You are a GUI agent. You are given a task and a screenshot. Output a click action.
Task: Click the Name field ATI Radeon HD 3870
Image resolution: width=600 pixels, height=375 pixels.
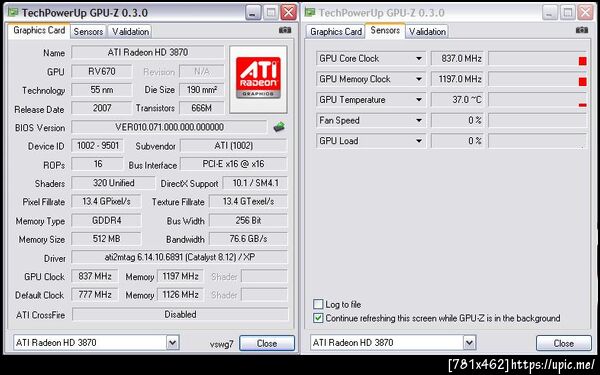click(148, 52)
